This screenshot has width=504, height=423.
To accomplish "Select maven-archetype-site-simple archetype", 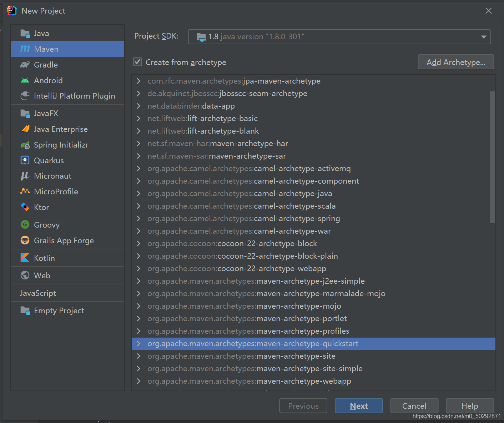I will [313, 369].
